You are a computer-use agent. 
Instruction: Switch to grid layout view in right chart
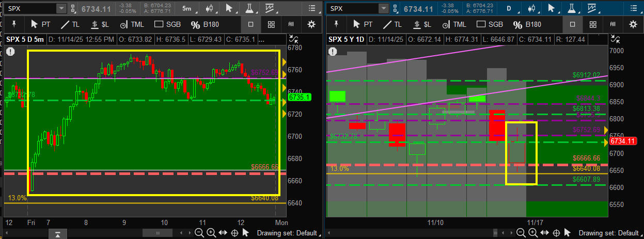click(593, 24)
